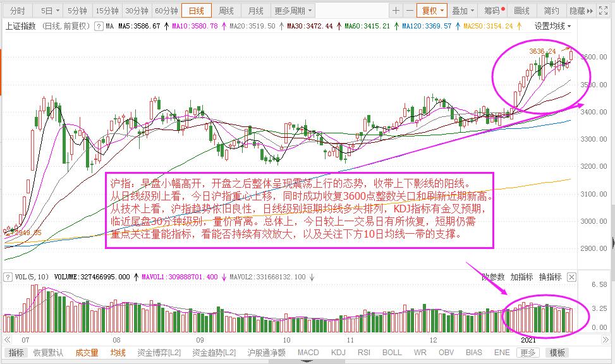Expand the 更多周期 dropdown
This screenshot has width=615, height=364.
click(293, 11)
